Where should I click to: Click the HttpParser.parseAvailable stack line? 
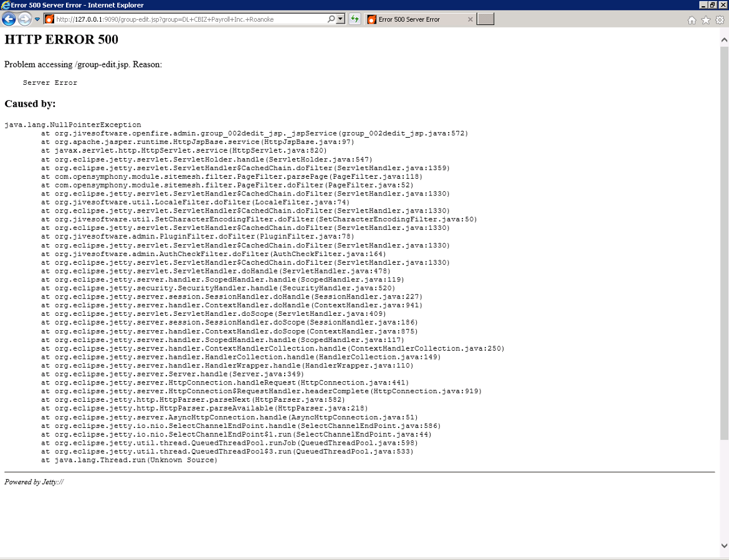204,408
